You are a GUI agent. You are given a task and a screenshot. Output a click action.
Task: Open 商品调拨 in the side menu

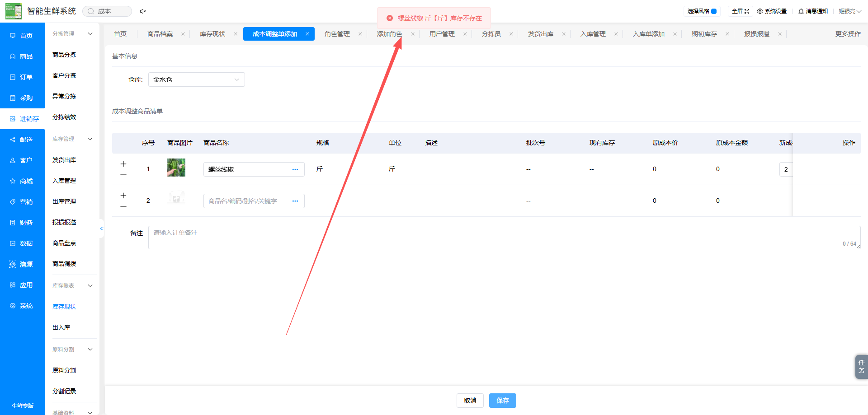click(x=64, y=264)
